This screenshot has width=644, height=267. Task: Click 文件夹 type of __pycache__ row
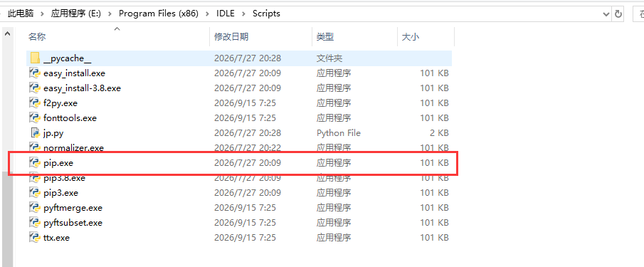point(329,58)
